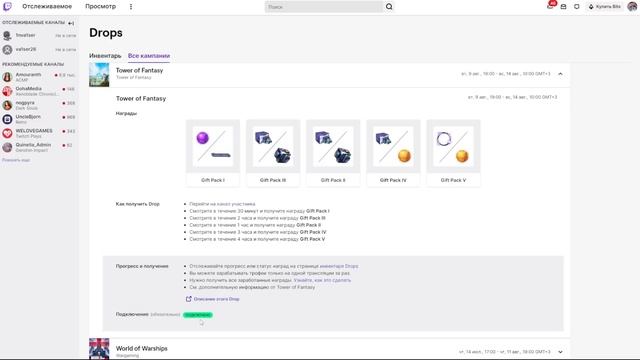Image resolution: width=640 pixels, height=360 pixels.
Task: Collapse the Tower of Fantasy campaign chevron
Action: pos(560,74)
